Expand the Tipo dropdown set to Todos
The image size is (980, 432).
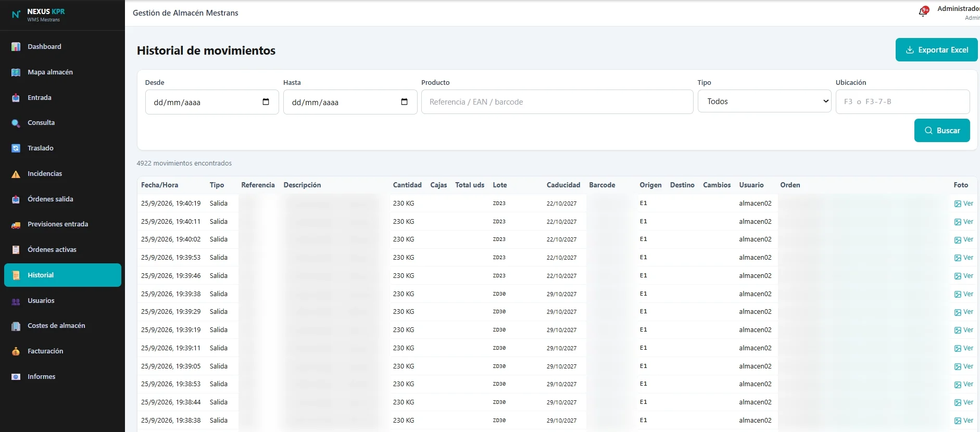(764, 101)
